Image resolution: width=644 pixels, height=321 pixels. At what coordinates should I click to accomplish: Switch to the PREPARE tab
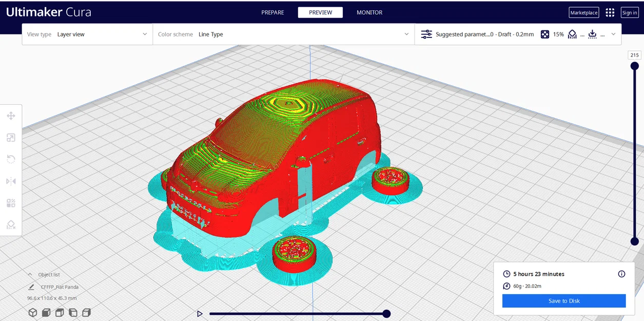272,12
